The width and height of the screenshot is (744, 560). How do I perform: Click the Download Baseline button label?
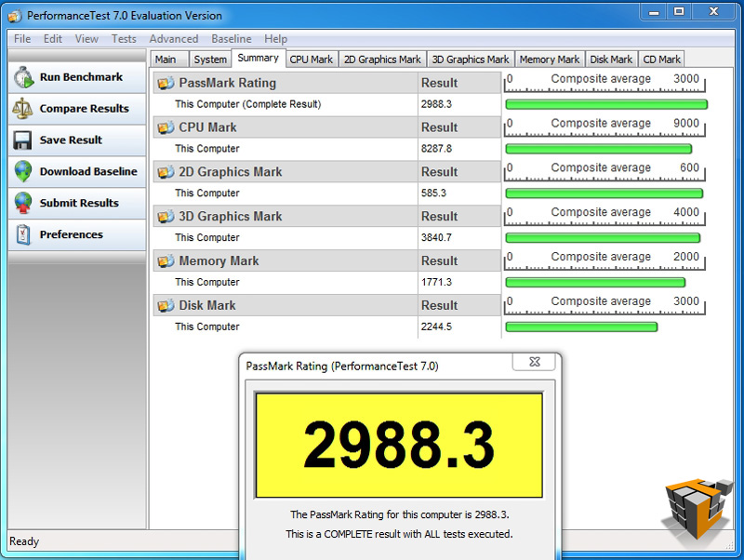click(x=88, y=171)
